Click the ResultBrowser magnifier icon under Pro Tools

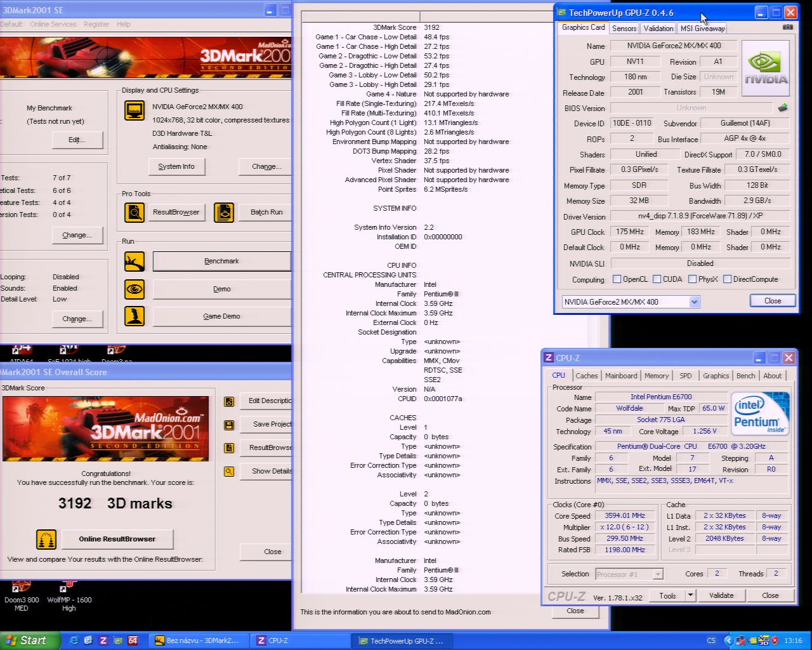coord(134,212)
